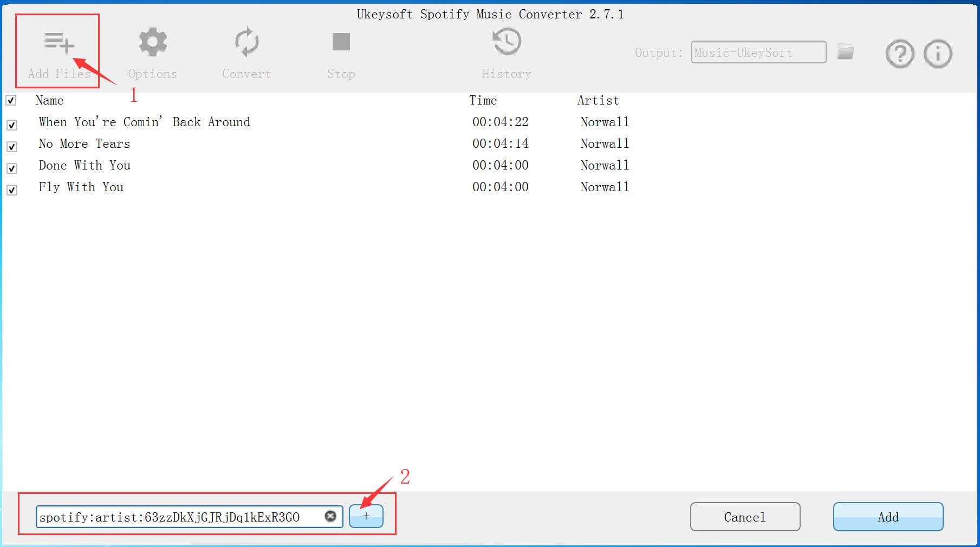Clear the Spotify URL with the X icon

click(330, 516)
